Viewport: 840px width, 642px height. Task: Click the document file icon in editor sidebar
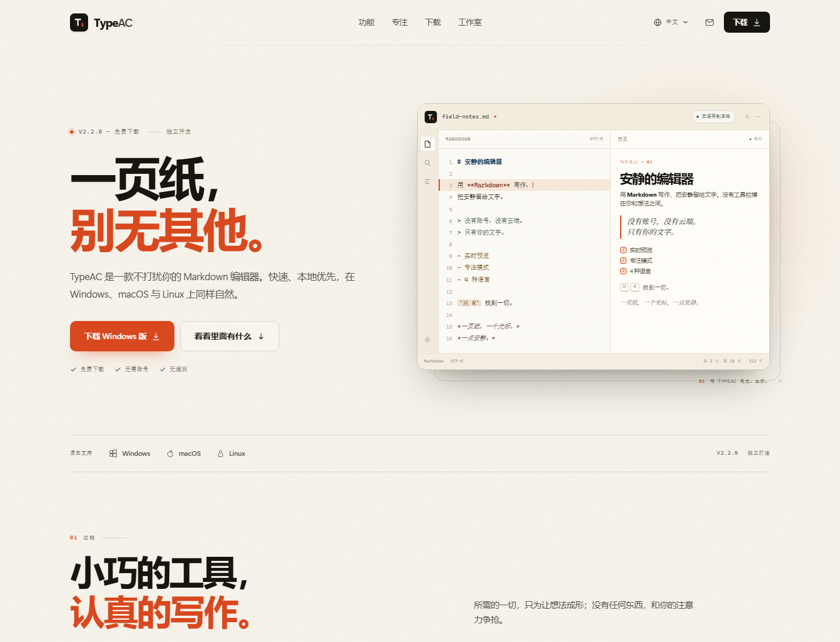(428, 144)
